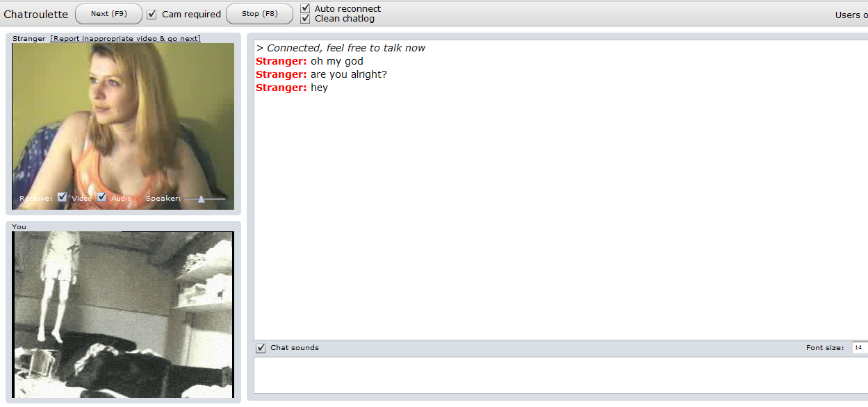Click the Stranger's webcam video
The image size is (868, 407).
123,126
